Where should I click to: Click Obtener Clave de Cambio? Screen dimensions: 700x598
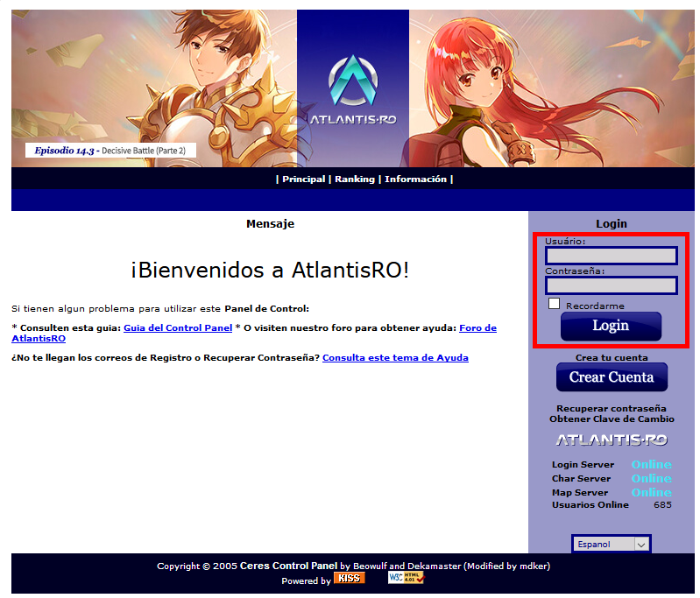point(612,419)
